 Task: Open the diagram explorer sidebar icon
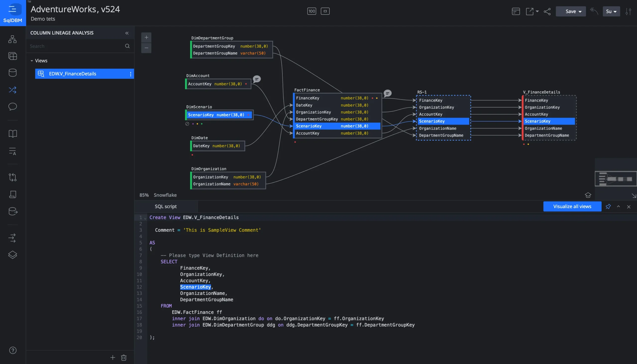click(12, 39)
